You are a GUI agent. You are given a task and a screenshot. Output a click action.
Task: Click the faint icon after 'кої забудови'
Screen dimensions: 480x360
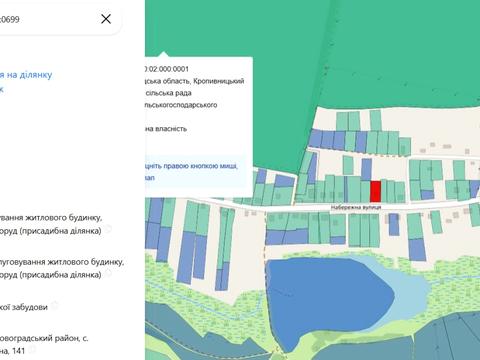[x=55, y=306]
